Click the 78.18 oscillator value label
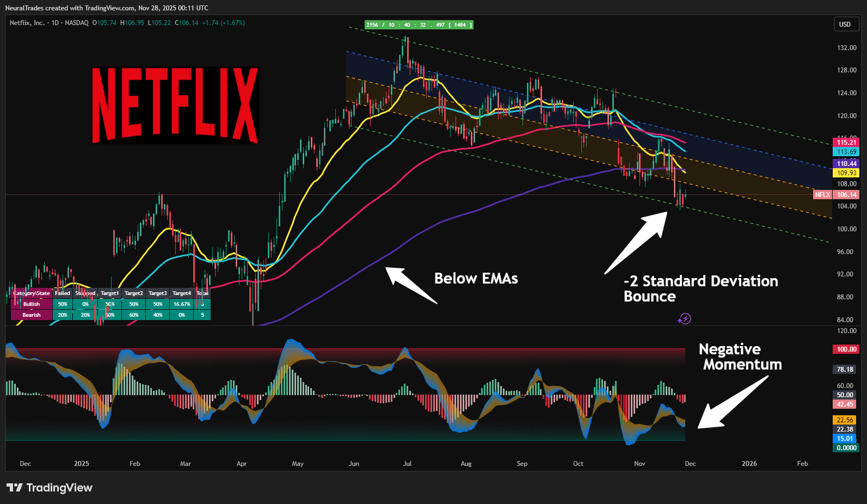Screen dimensions: 867x504 (845, 370)
